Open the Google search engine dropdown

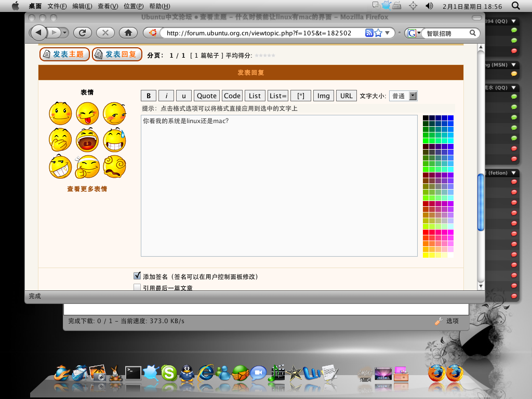click(x=419, y=33)
